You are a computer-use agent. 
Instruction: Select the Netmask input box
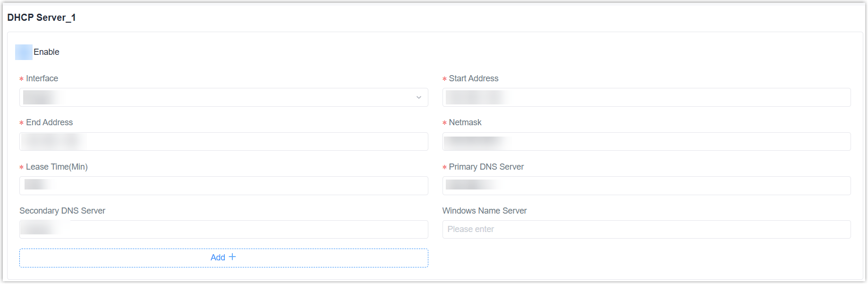[x=646, y=141]
